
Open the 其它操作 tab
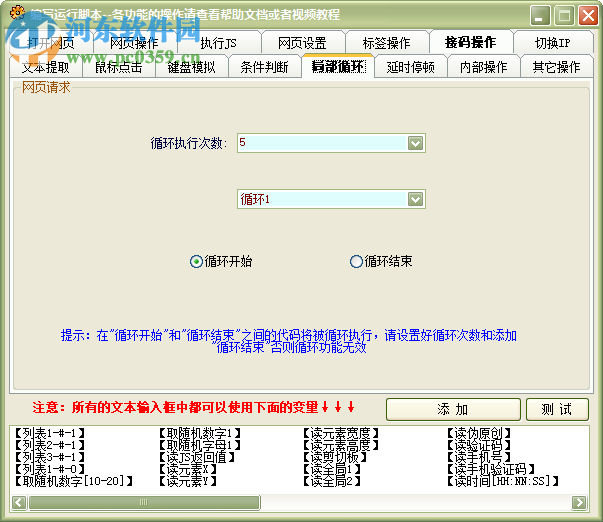point(556,67)
